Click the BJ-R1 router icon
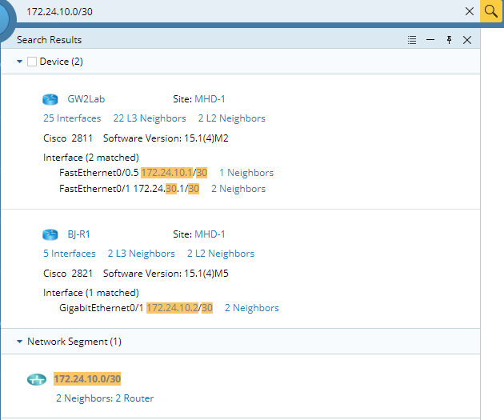Image resolution: width=504 pixels, height=420 pixels. 51,234
